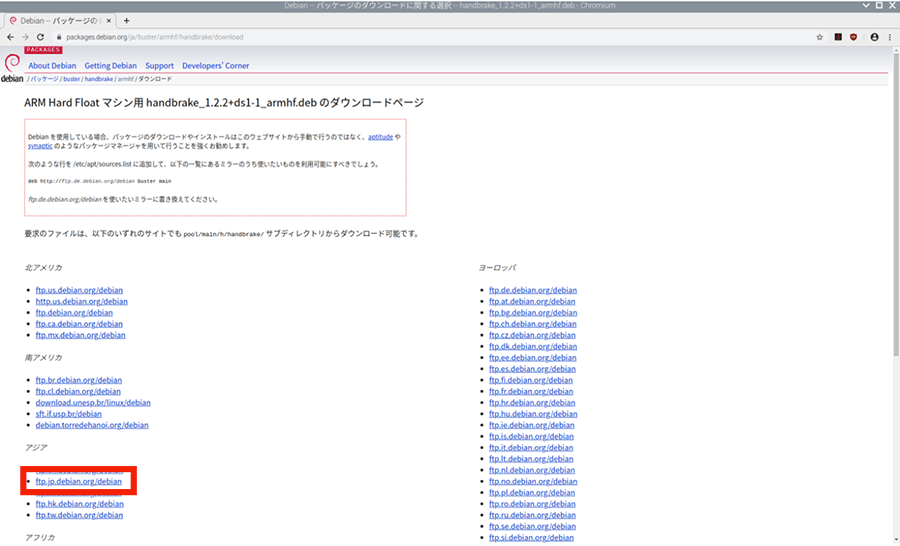Open Getting Debian menu link

[x=111, y=65]
